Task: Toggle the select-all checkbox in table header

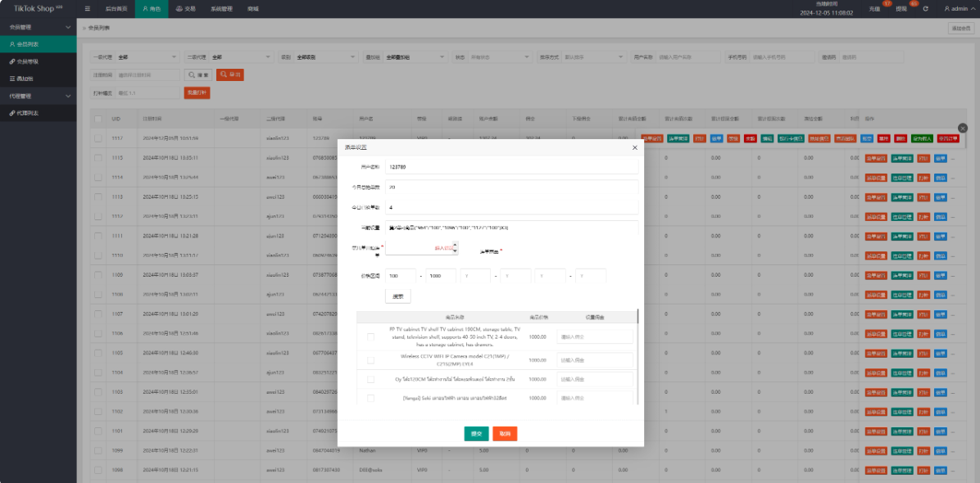Action: pyautogui.click(x=98, y=119)
